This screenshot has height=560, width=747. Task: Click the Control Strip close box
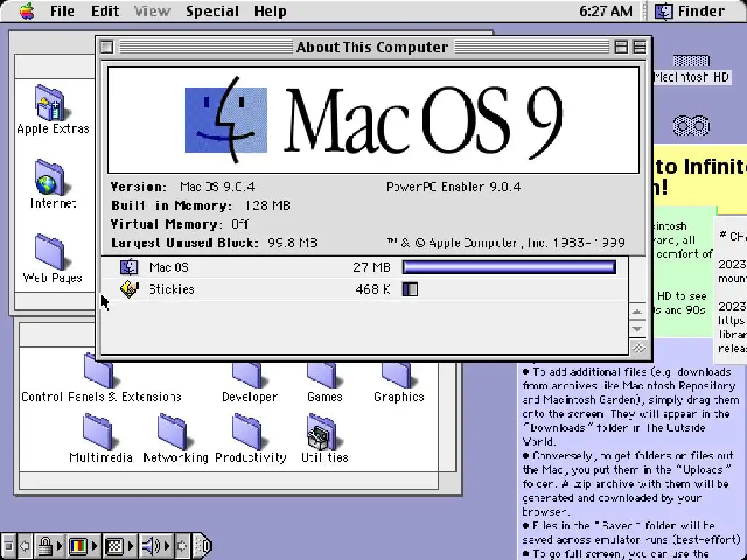pos(8,545)
